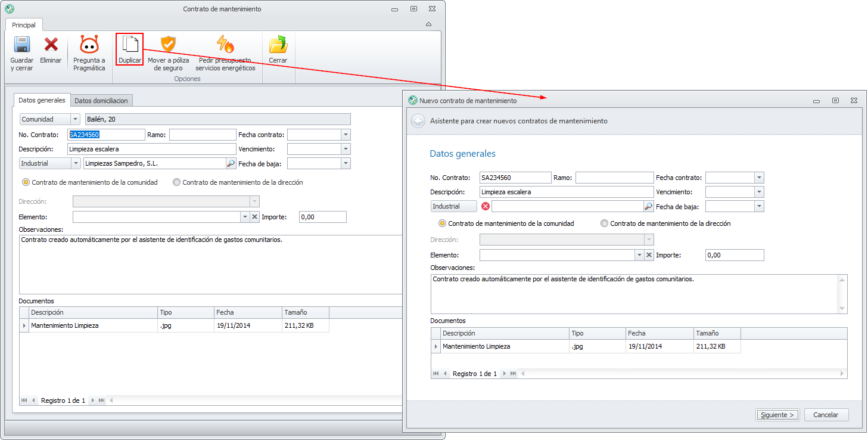Sort by Tipo column header in wizard documents

point(597,333)
